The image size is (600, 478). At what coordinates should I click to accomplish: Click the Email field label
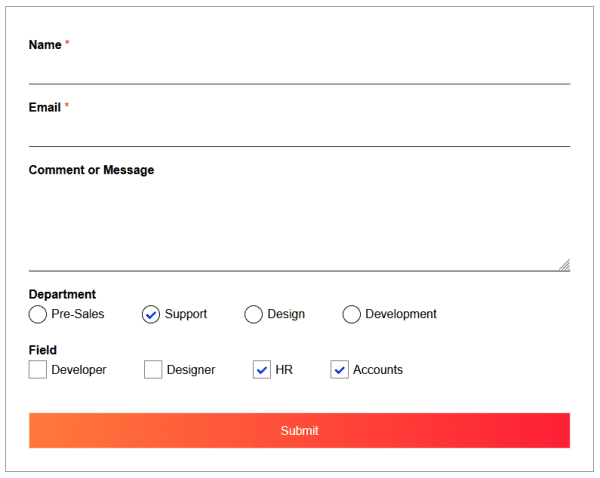click(45, 107)
